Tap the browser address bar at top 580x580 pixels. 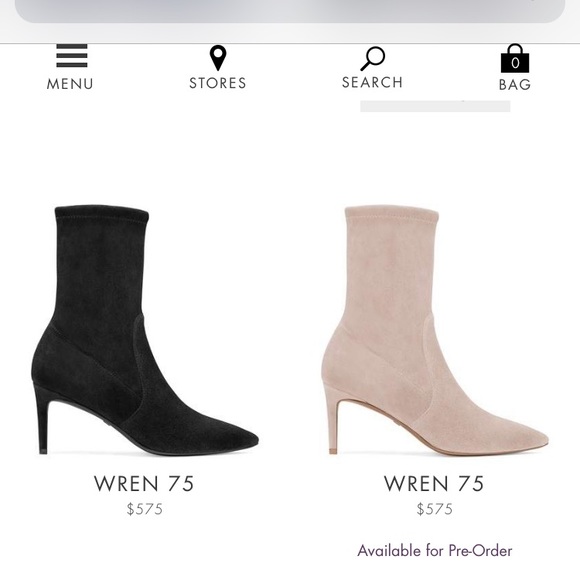point(290,10)
